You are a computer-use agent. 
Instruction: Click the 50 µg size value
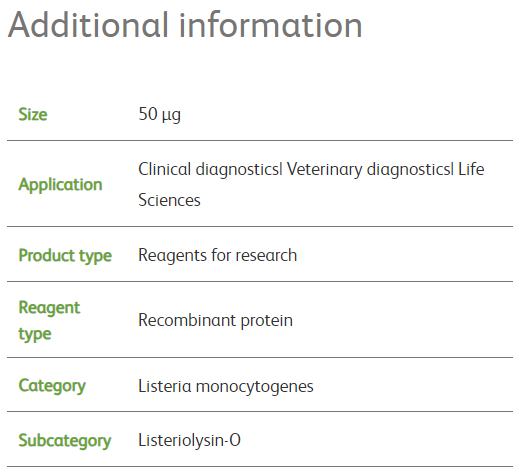160,114
